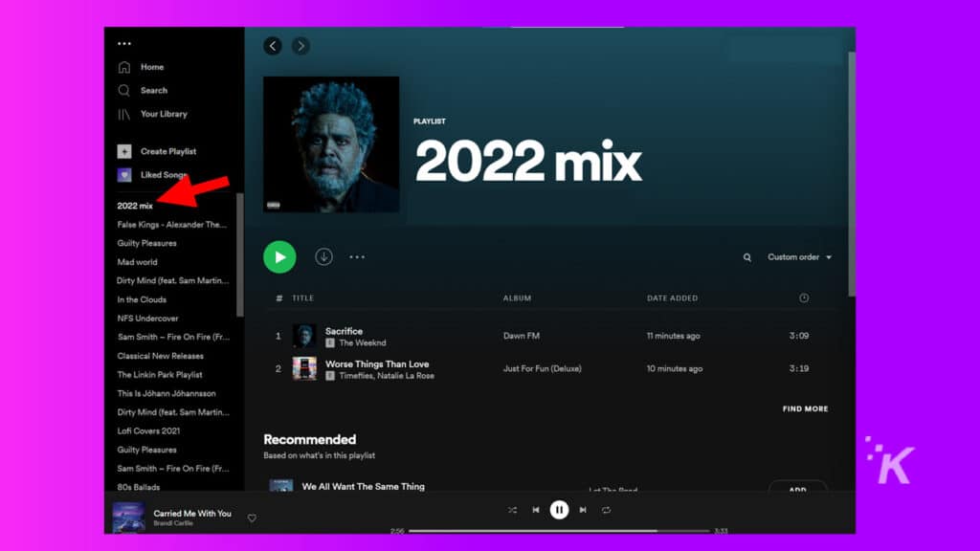Image resolution: width=980 pixels, height=551 pixels.
Task: Click the Find More button
Action: pos(805,409)
